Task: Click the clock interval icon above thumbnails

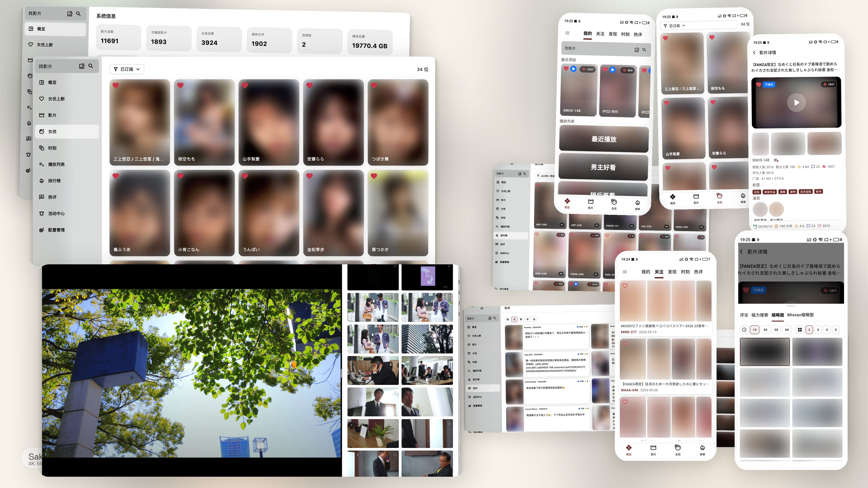Action: (x=744, y=330)
